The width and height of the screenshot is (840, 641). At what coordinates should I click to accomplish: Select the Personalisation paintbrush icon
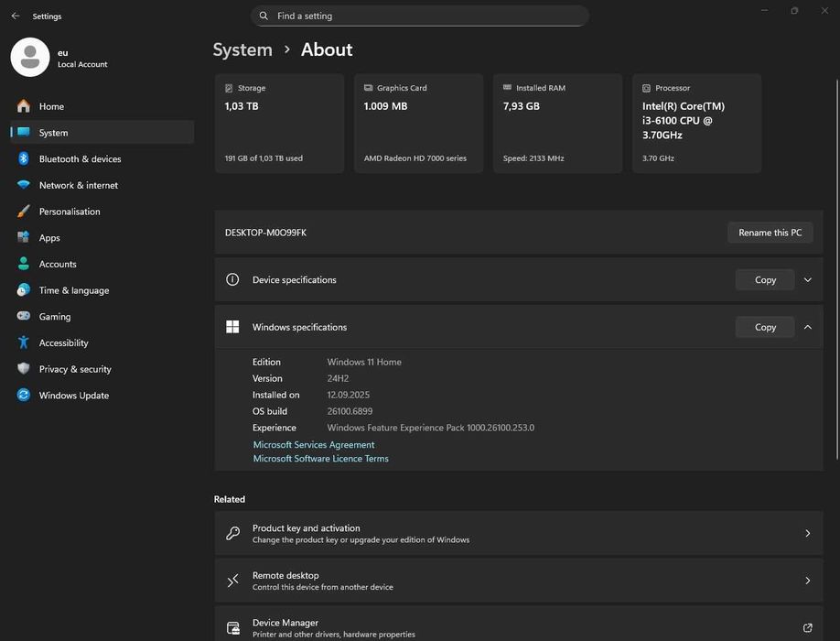[23, 212]
